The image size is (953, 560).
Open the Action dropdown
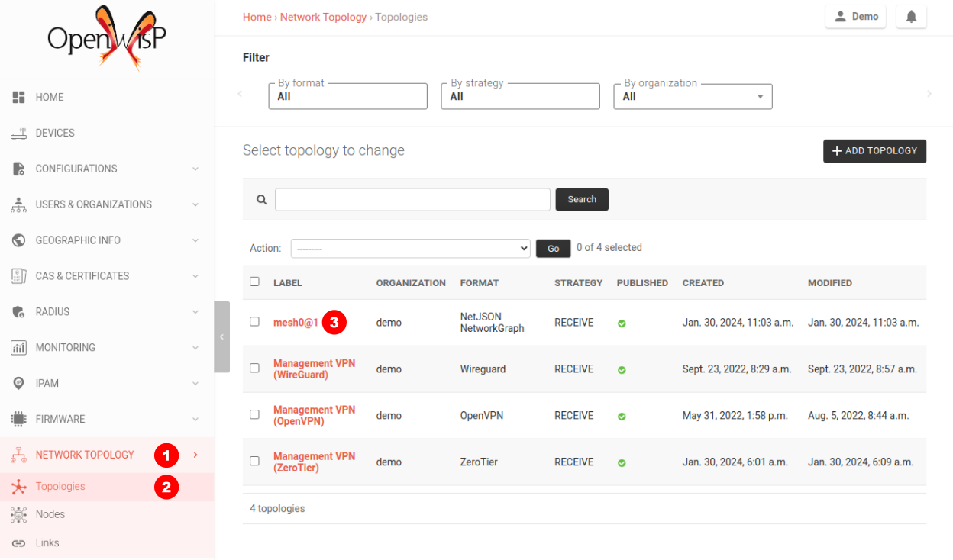coord(410,248)
